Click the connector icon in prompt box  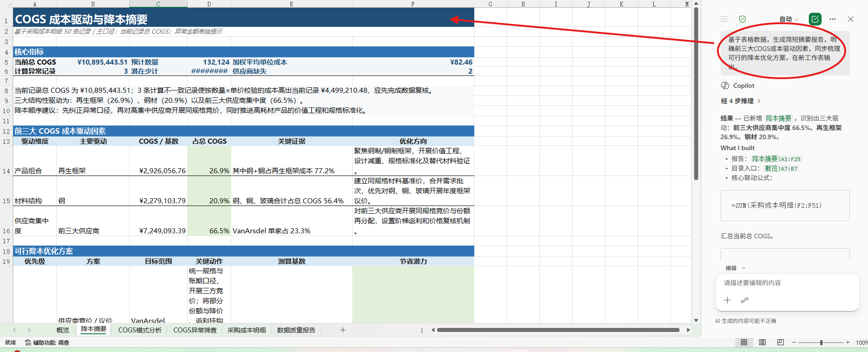pos(745,300)
